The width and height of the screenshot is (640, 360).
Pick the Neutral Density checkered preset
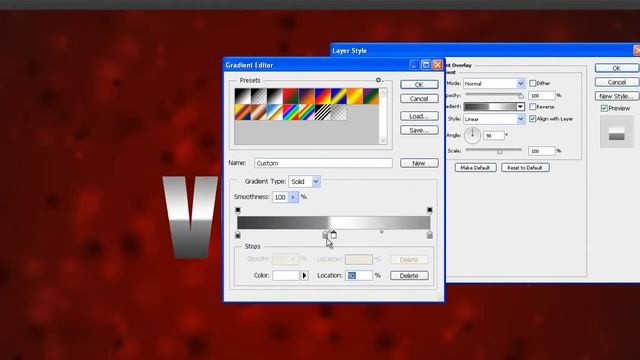pos(339,112)
